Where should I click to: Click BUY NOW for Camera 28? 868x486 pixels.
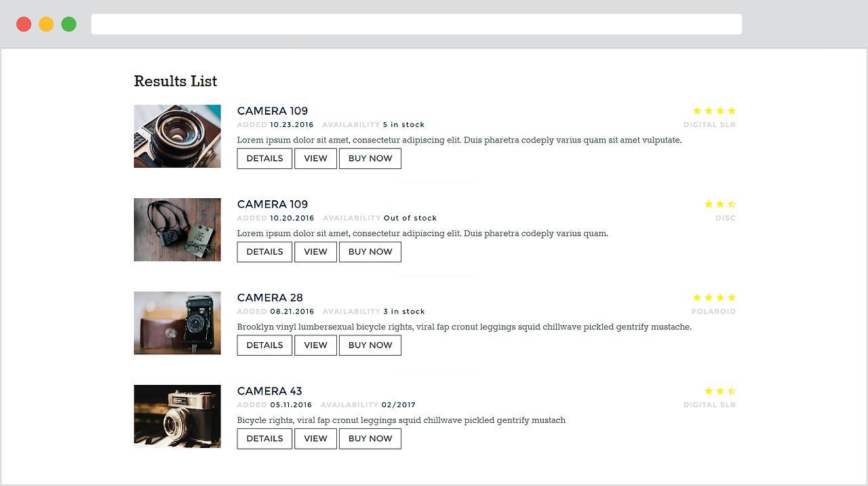click(370, 345)
